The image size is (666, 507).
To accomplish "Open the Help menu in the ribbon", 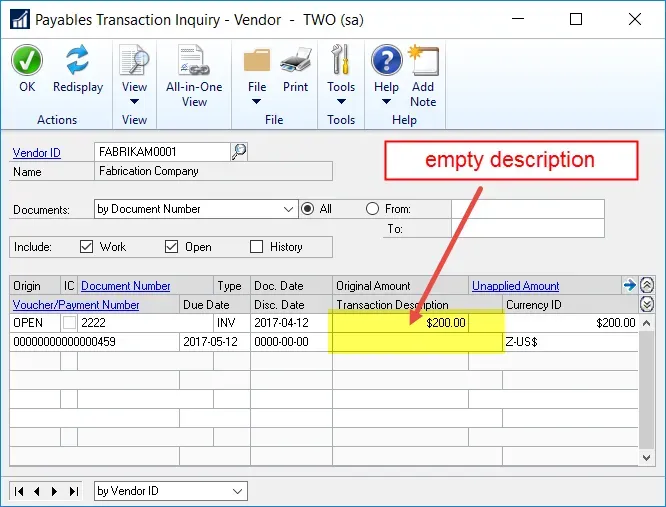I will pyautogui.click(x=386, y=101).
